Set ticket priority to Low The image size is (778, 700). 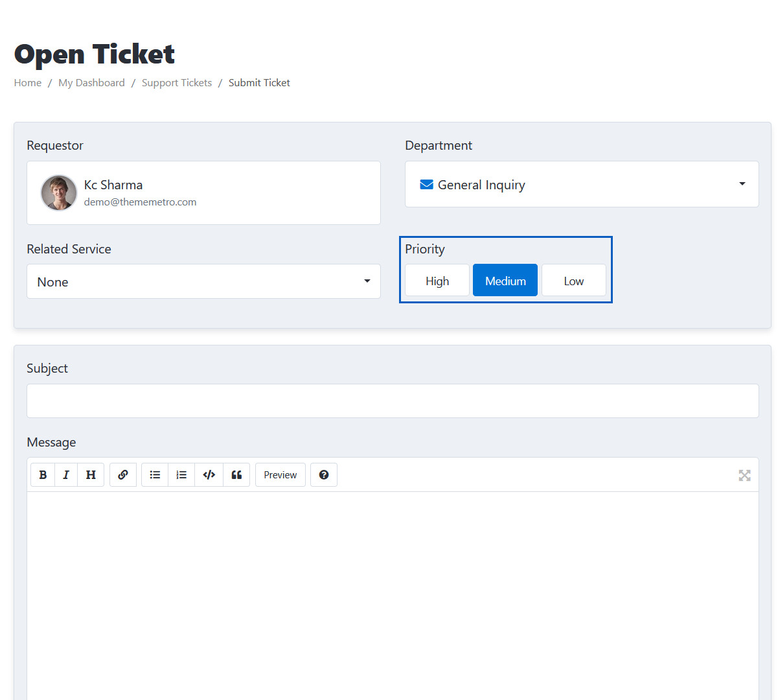[574, 281]
